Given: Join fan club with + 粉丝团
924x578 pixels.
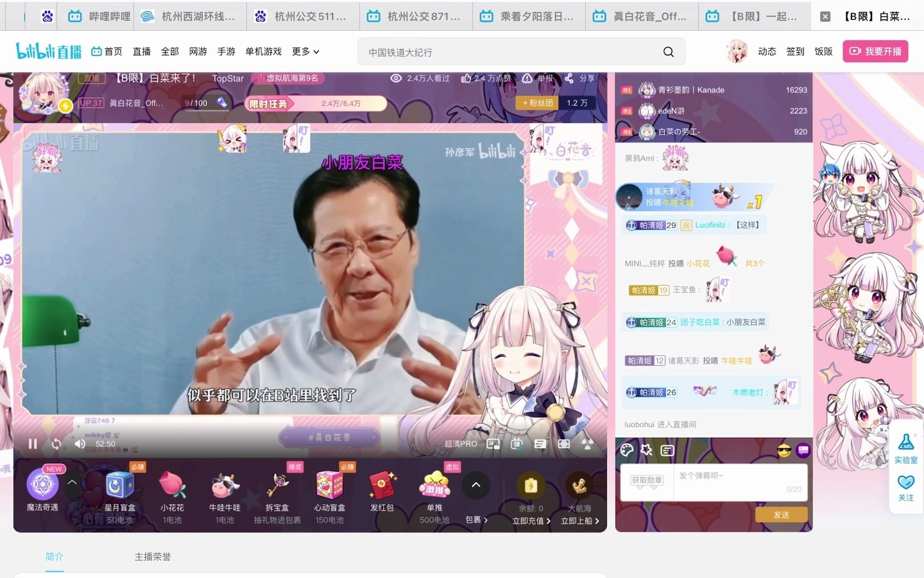Looking at the screenshot, I should click(x=538, y=103).
